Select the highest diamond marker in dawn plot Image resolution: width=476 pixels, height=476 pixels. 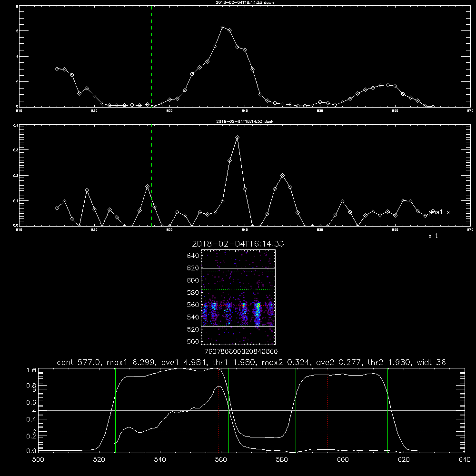pyautogui.click(x=222, y=27)
